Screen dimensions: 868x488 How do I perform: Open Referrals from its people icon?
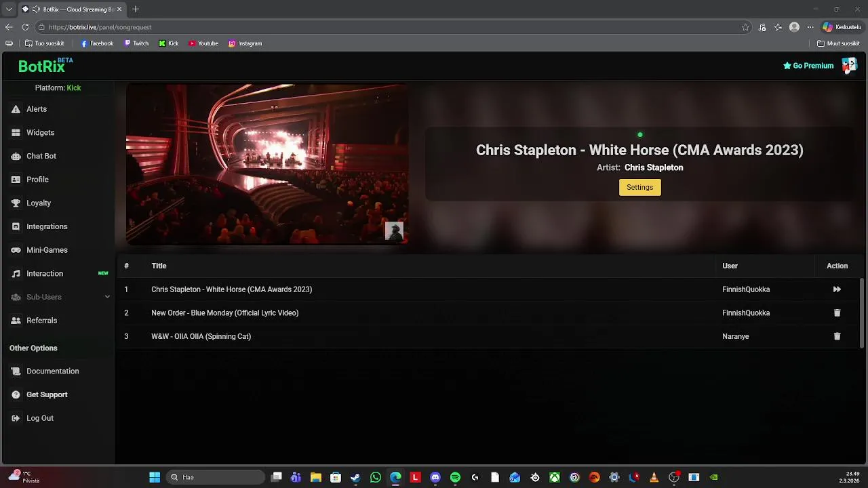click(16, 321)
